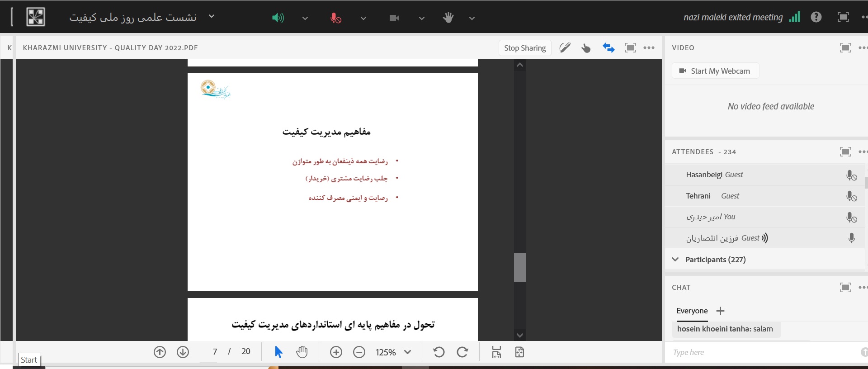Toggle the raise hand status
This screenshot has width=868, height=369.
[x=448, y=18]
